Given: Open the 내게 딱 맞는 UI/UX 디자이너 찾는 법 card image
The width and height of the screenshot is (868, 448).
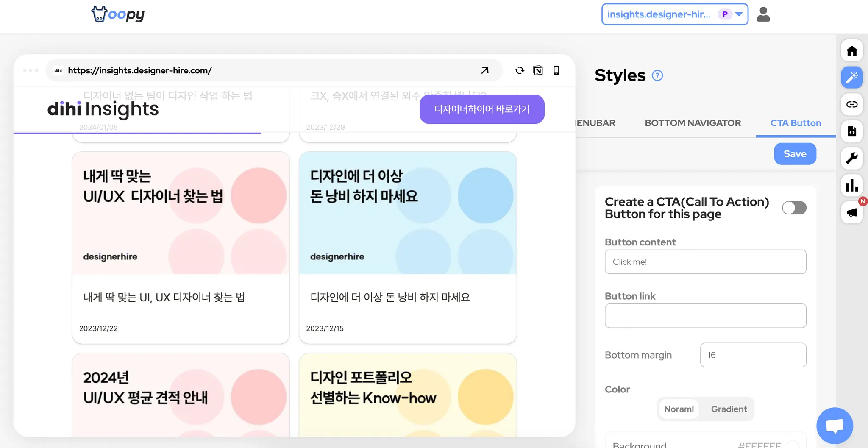Looking at the screenshot, I should click(181, 213).
